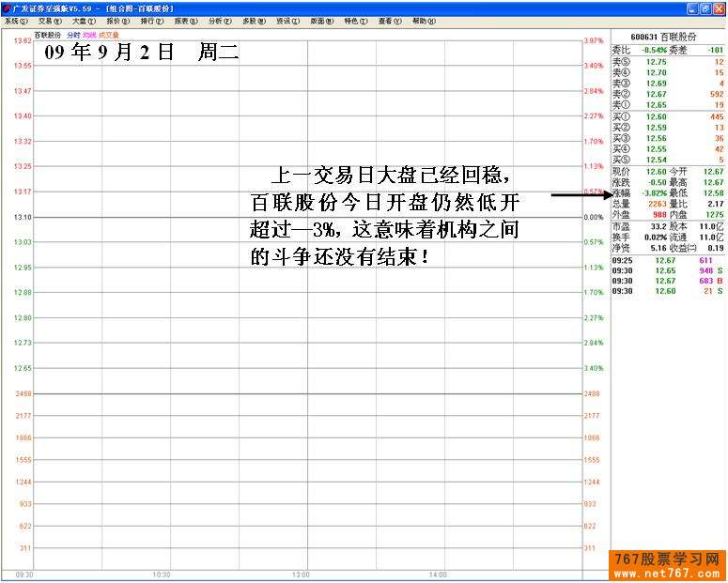Close the 广发证券 window
728x583 pixels.
point(719,8)
